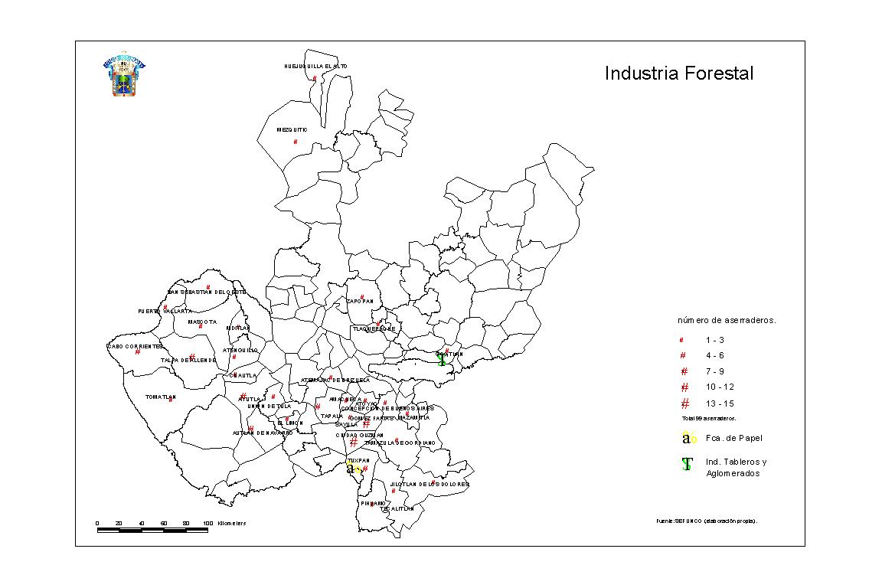Click the sawmill marker in Huejuquilla el Alto
Screen dimensions: 882x588
click(x=315, y=78)
